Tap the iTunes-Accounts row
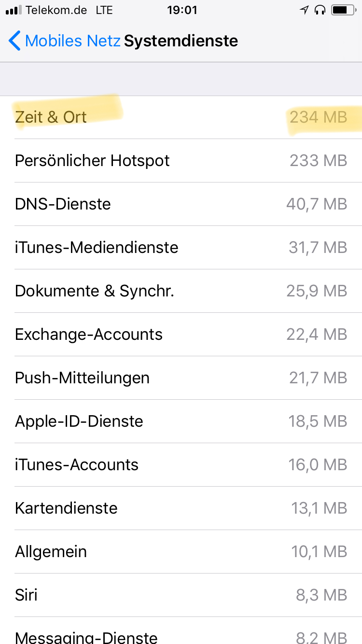The width and height of the screenshot is (362, 644). coord(181,465)
